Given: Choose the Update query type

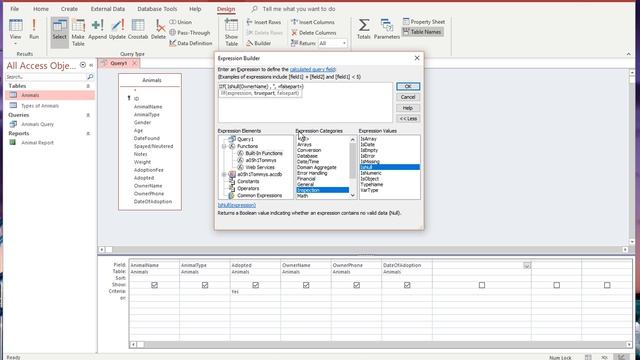Looking at the screenshot, I should click(x=118, y=29).
